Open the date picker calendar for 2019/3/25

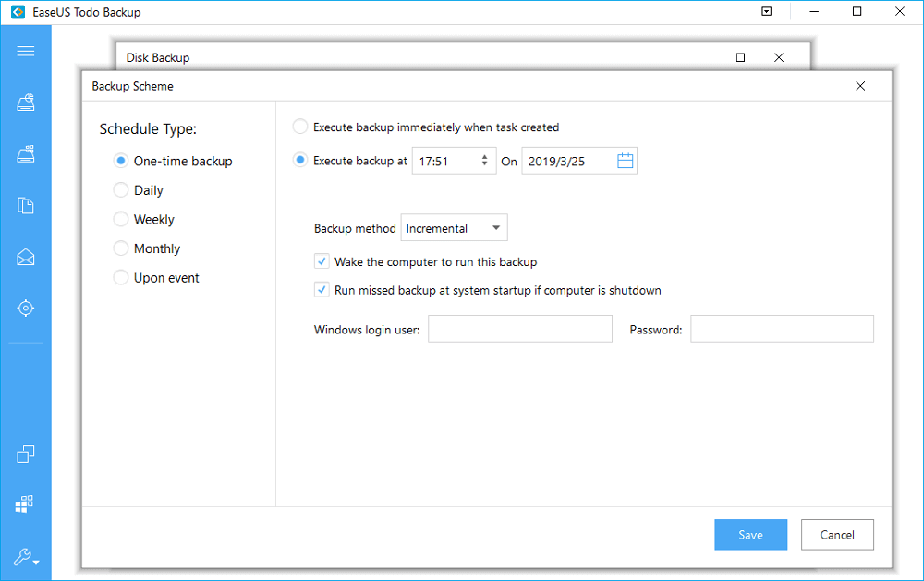pyautogui.click(x=625, y=160)
